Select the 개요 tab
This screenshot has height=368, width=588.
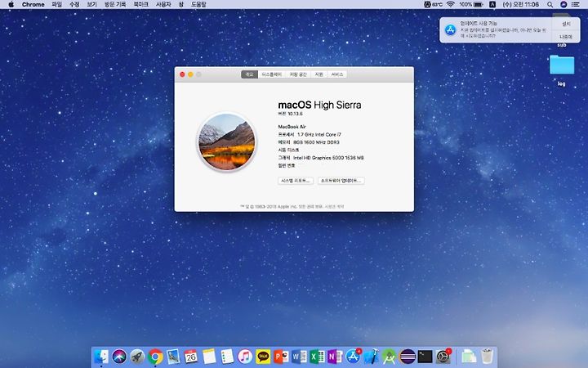click(x=249, y=74)
